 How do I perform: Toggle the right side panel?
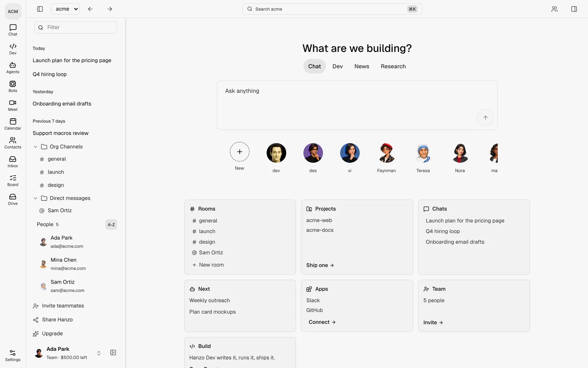pos(574,9)
